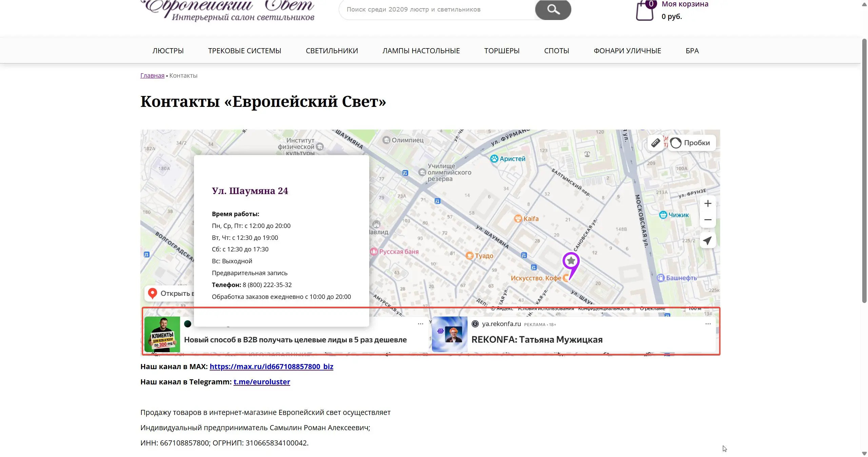Viewport: 868px width, 457px height.
Task: Open the B2B ad options three dots
Action: (x=420, y=324)
